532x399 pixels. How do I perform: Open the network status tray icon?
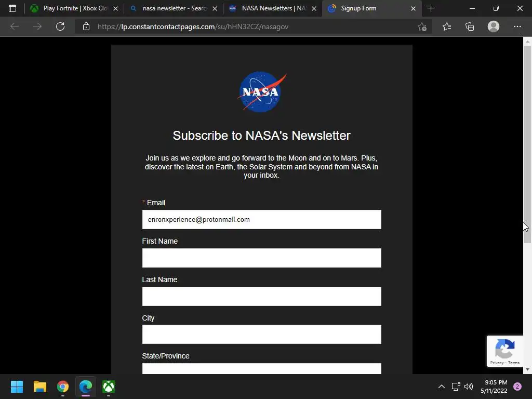(456, 387)
